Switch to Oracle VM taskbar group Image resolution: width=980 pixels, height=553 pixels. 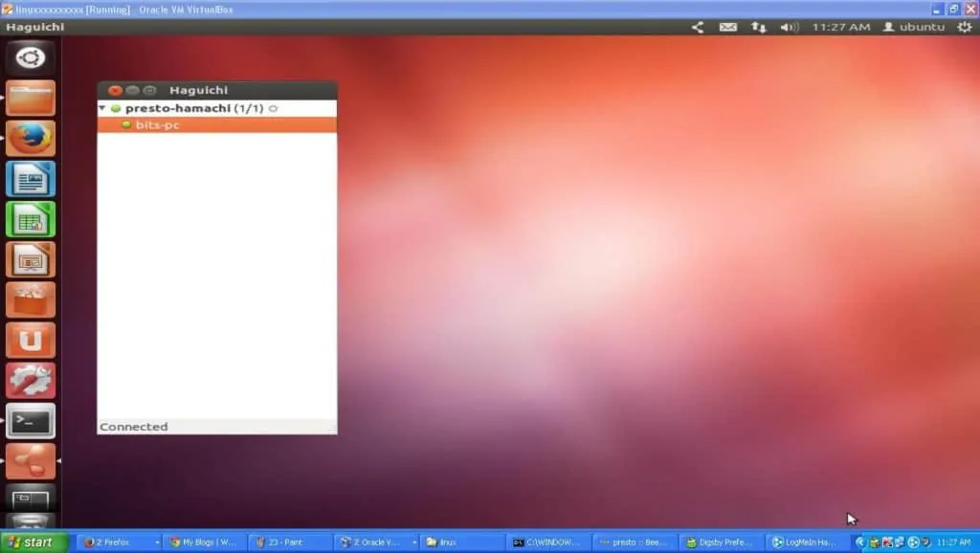374,542
